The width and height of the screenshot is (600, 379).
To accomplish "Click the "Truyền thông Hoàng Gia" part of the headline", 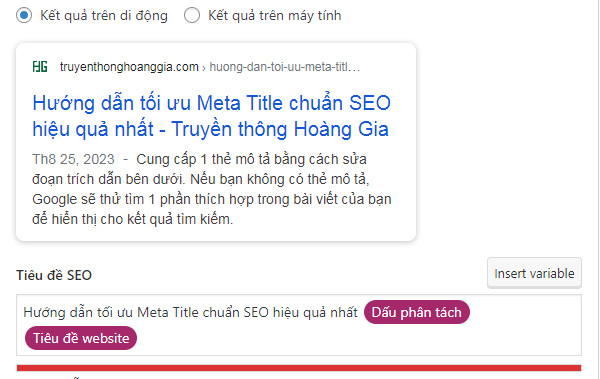I will click(x=280, y=129).
